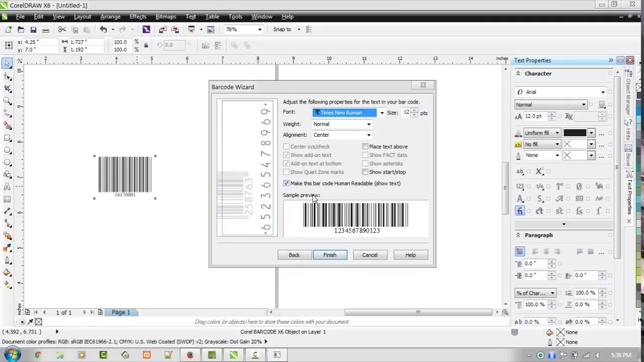
Task: Toggle Show asterisks checkbox
Action: click(365, 163)
